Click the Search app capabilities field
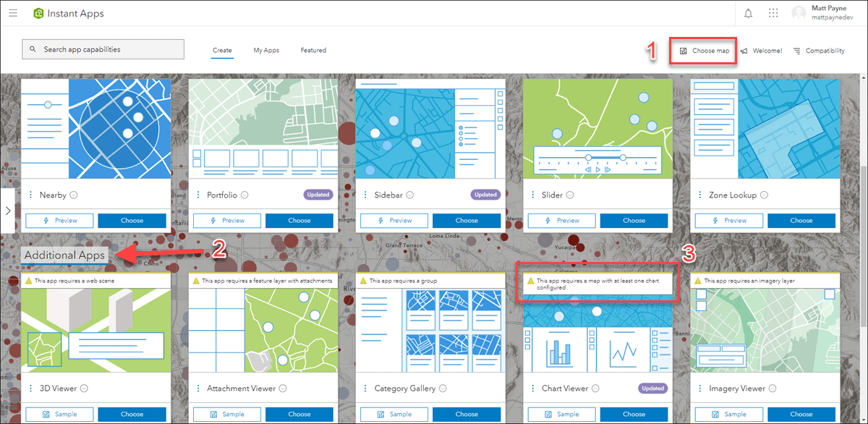Screen dimensions: 868x424 point(103,50)
